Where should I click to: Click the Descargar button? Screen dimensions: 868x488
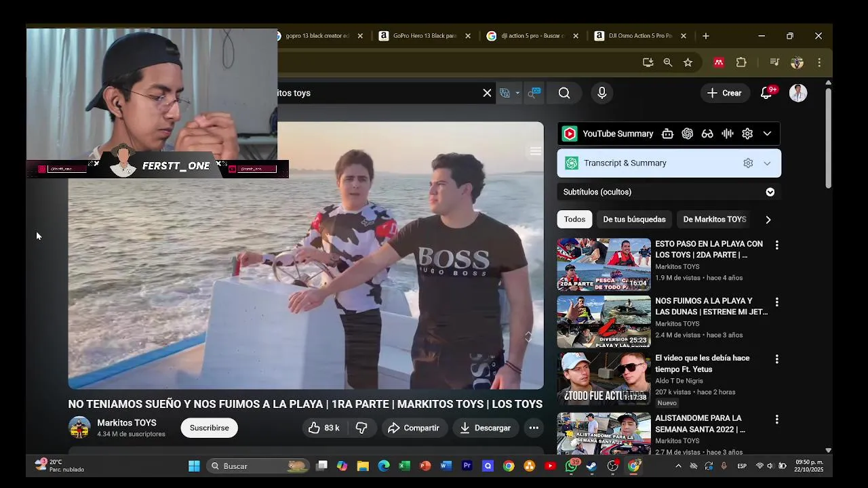(486, 428)
